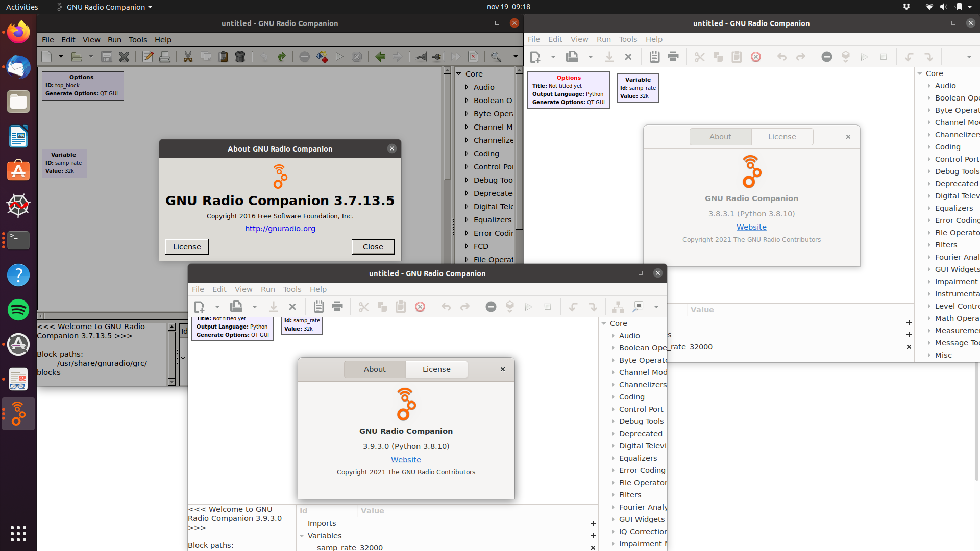The width and height of the screenshot is (980, 551).
Task: Click the Find blocks magnifier in the 3.7.13.5 toolbar
Action: click(496, 57)
